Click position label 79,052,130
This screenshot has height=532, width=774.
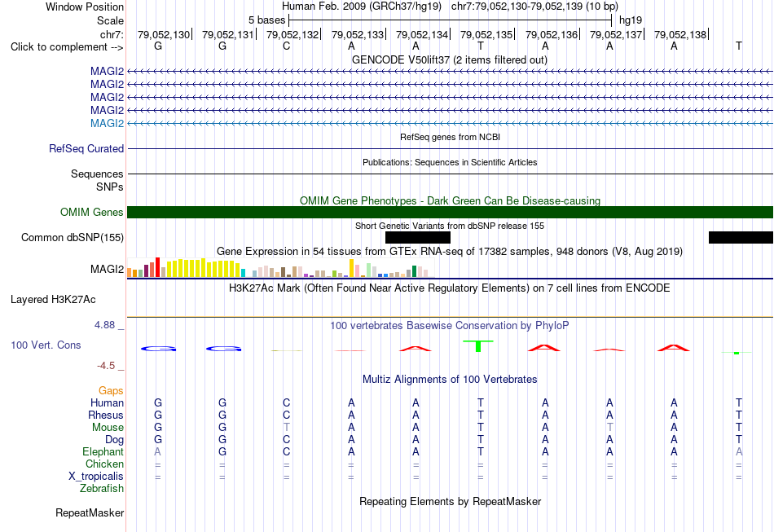164,34
